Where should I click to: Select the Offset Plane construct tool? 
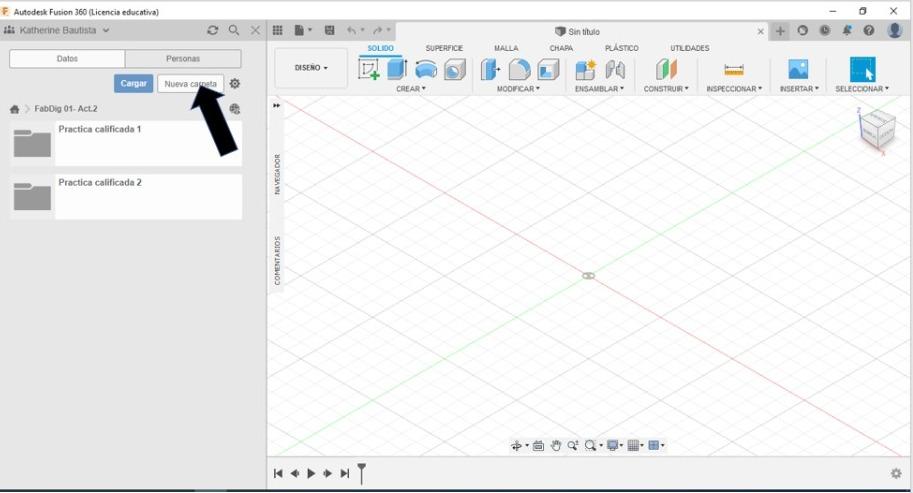point(666,70)
